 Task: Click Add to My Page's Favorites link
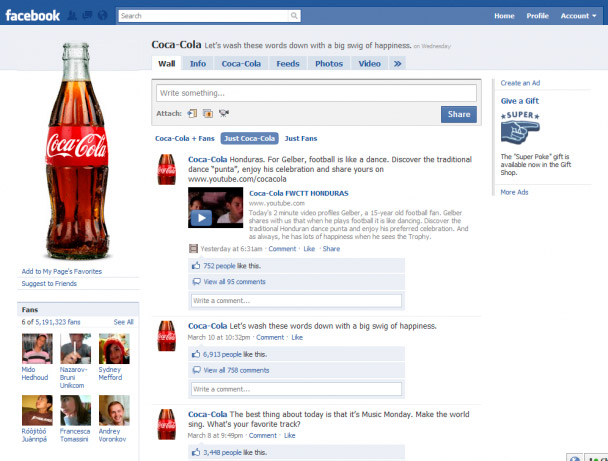[x=62, y=271]
